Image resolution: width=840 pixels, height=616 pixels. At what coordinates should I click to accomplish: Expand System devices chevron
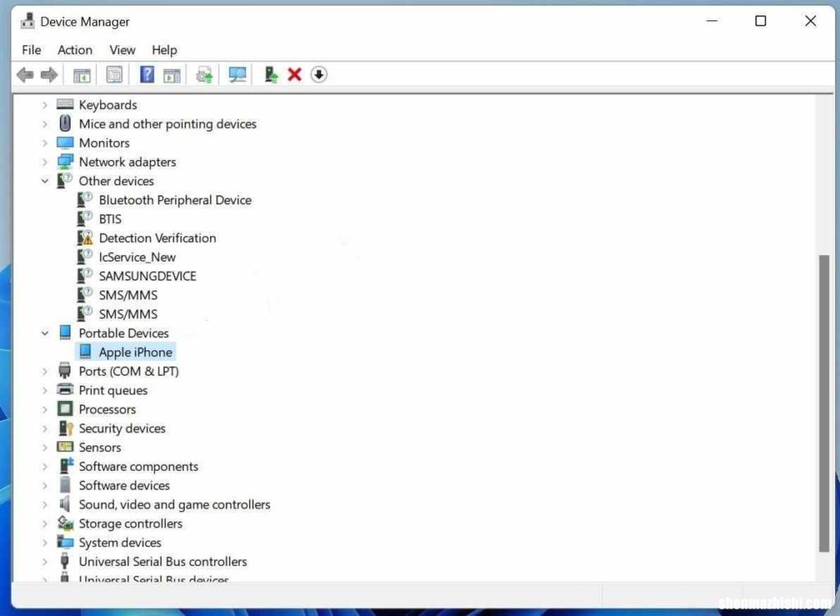(45, 543)
